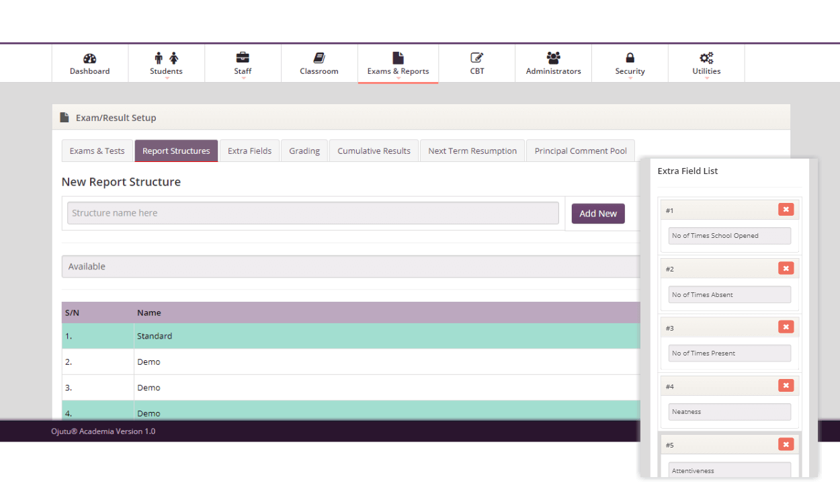Click the Security padlock icon
This screenshot has width=840, height=504.
630,58
